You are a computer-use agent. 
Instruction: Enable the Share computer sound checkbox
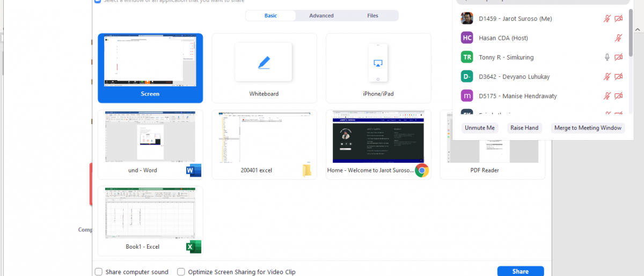(x=99, y=272)
